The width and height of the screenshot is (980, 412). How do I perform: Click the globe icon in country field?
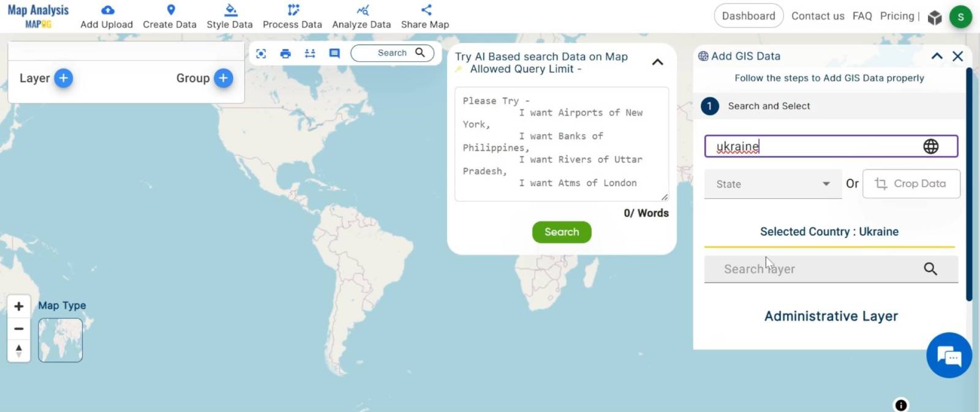coord(930,146)
